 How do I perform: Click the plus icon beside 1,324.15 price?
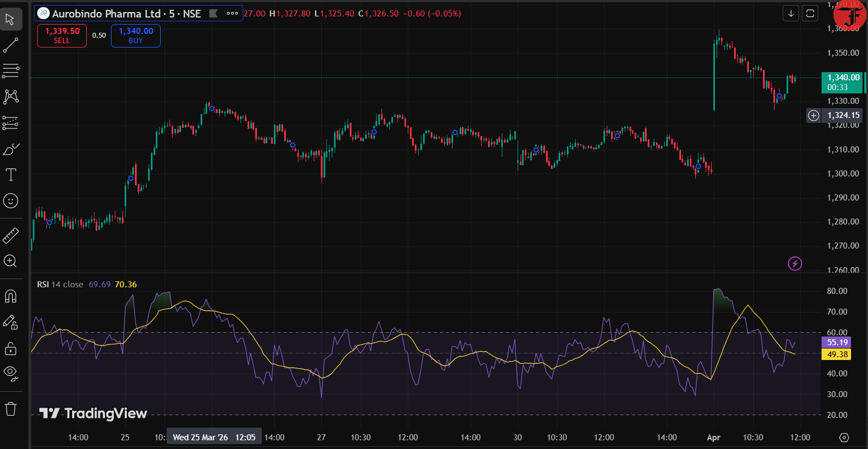point(814,115)
